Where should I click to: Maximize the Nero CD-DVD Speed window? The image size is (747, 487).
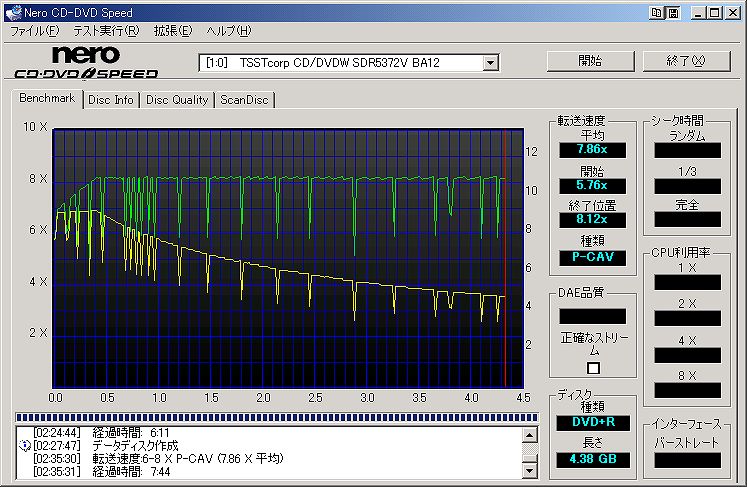pos(715,13)
